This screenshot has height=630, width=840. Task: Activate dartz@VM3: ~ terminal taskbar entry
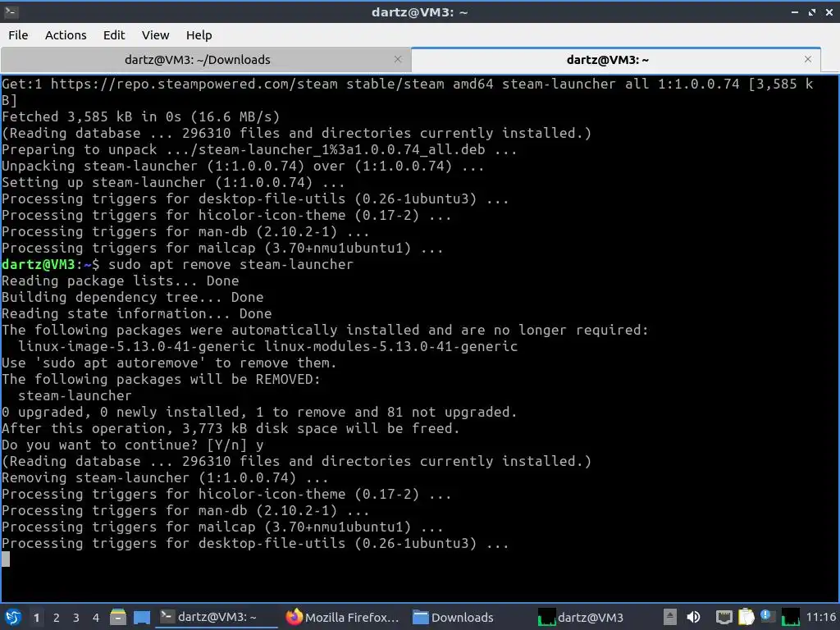click(217, 617)
